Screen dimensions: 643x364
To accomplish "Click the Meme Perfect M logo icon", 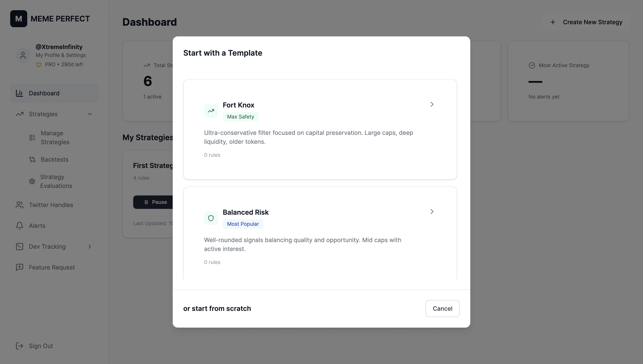I will click(18, 18).
